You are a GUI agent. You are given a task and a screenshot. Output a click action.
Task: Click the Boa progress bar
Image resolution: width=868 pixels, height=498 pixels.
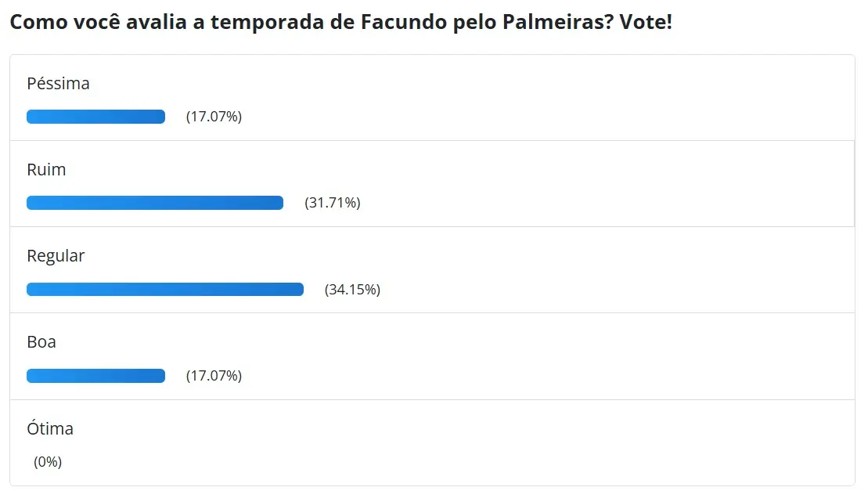(94, 375)
